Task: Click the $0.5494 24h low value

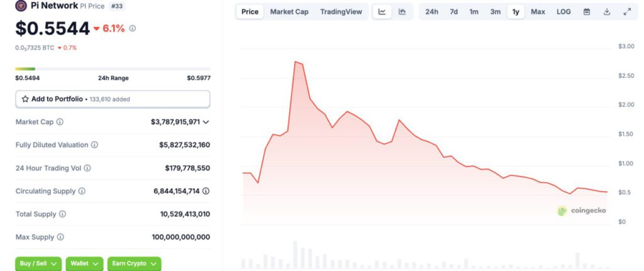Action: [x=28, y=78]
